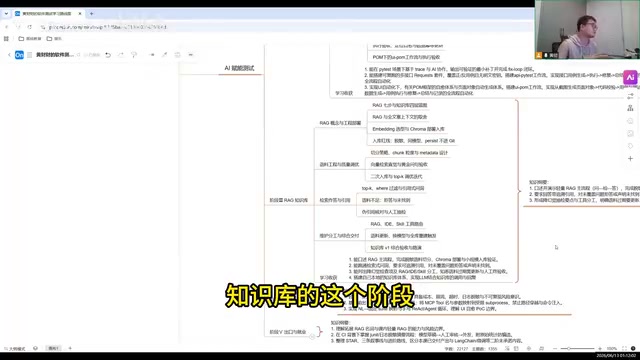Open the tab search dropdown arrow
The image size is (640, 360).
(6, 13)
